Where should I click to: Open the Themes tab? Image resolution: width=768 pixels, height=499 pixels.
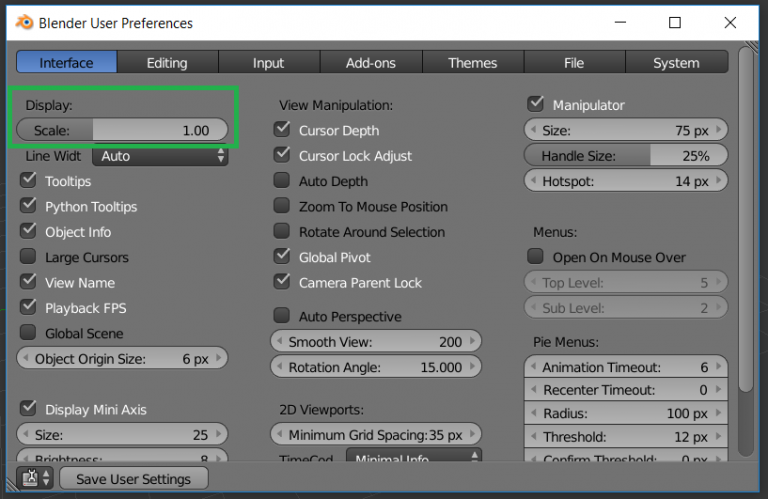[473, 63]
